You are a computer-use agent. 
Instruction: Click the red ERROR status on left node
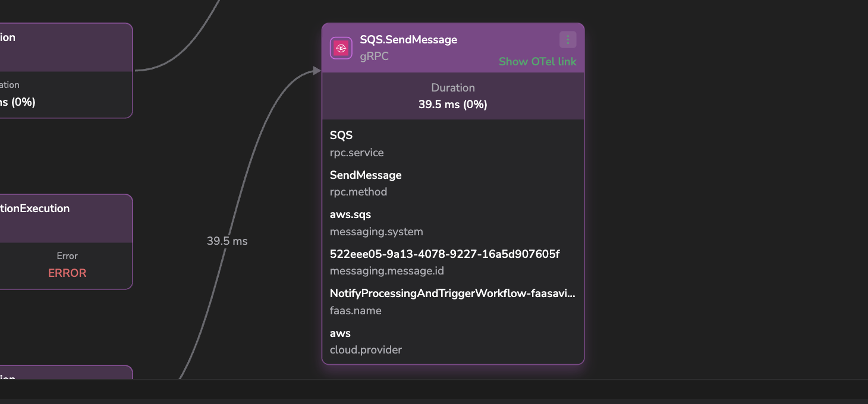click(x=67, y=273)
